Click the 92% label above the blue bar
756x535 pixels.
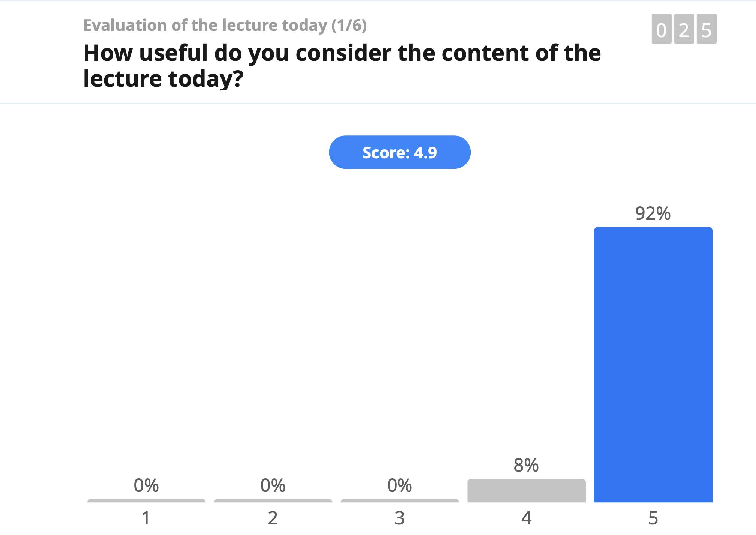pyautogui.click(x=653, y=213)
